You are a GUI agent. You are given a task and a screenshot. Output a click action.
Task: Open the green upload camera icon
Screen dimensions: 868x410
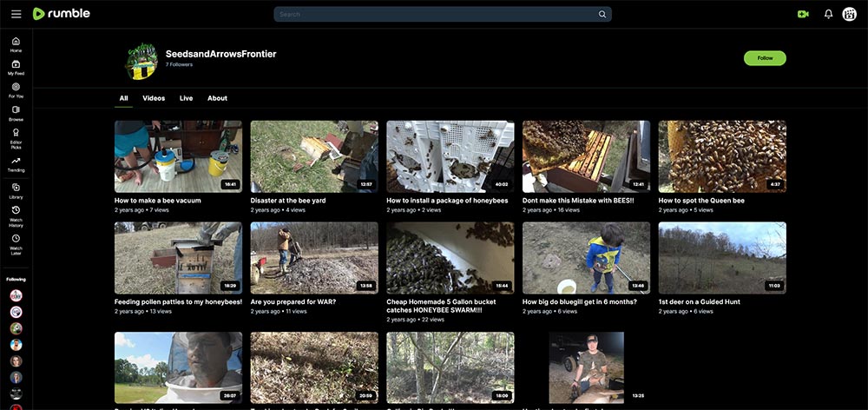pyautogui.click(x=803, y=15)
